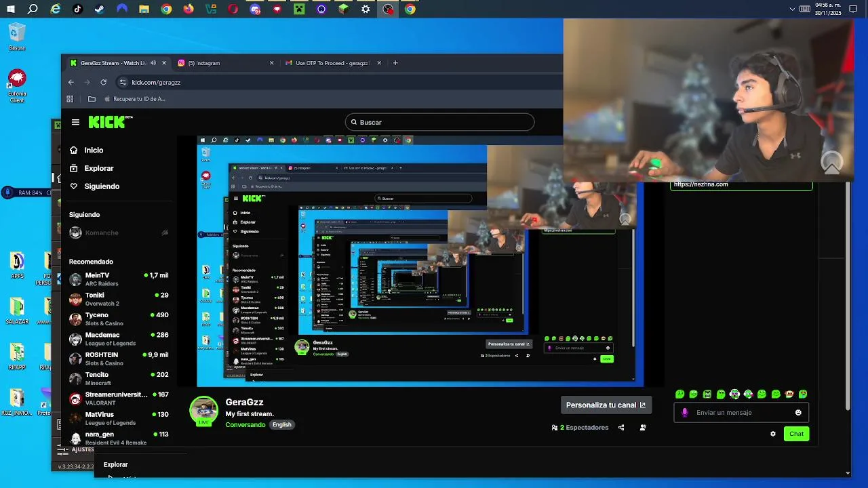Open Settings gear from taskbar
The image size is (868, 488).
tap(366, 9)
